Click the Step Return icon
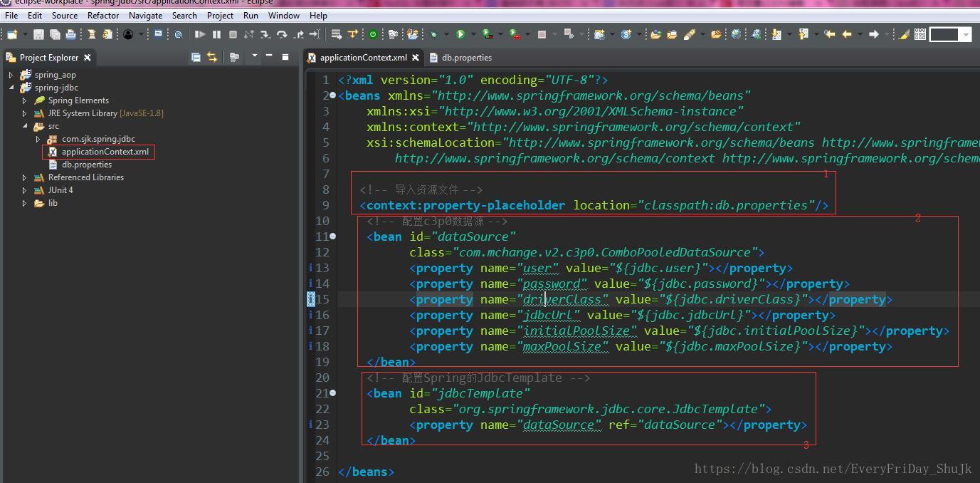The height and width of the screenshot is (483, 980). pos(299,34)
